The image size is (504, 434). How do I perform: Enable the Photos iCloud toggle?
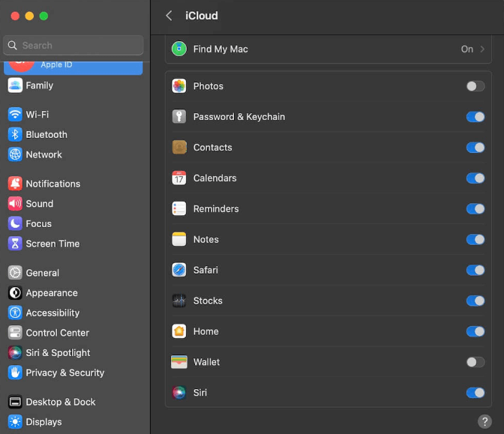pos(475,86)
